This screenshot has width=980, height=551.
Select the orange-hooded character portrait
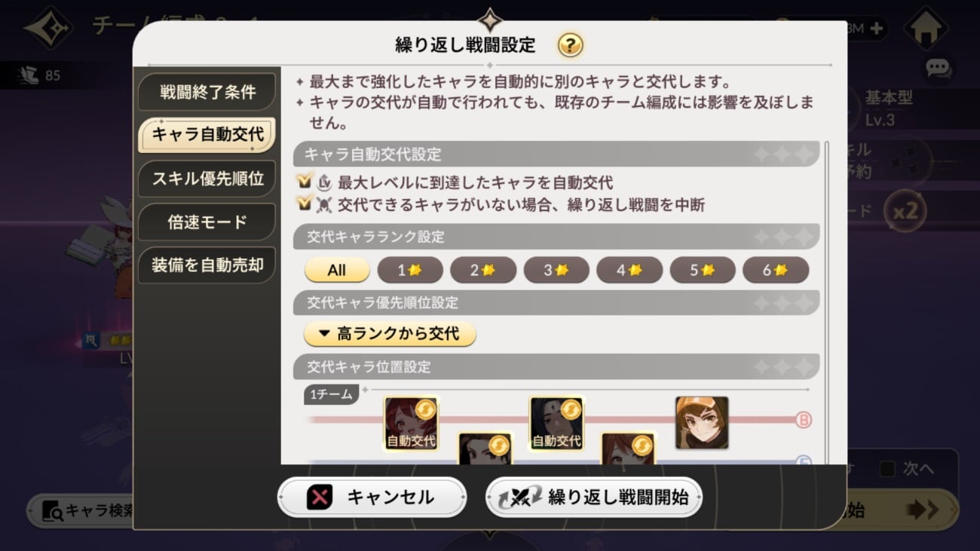pyautogui.click(x=702, y=423)
